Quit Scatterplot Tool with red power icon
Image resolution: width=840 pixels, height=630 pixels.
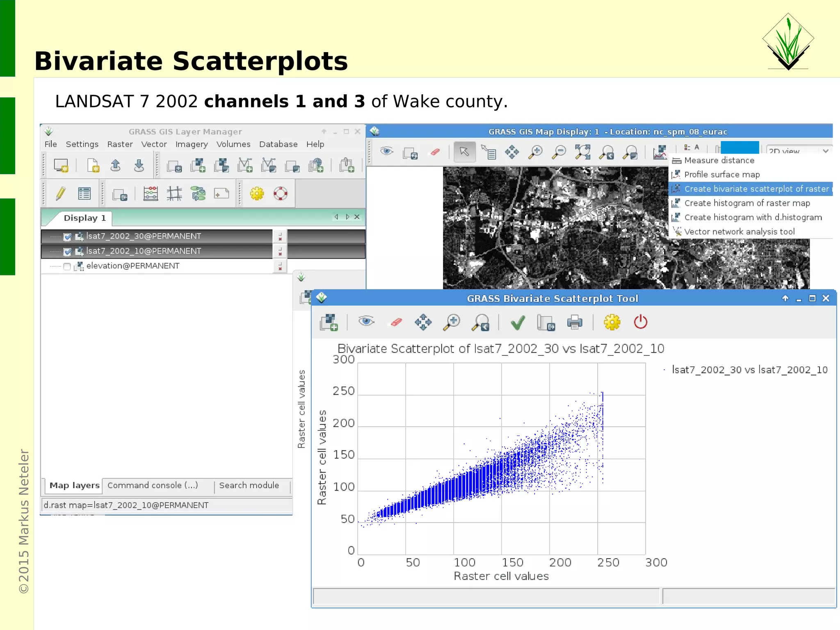pyautogui.click(x=640, y=322)
